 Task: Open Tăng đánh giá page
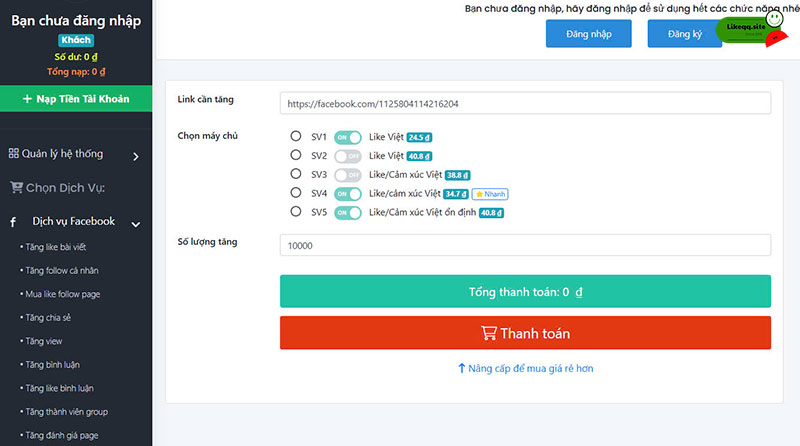coord(62,435)
